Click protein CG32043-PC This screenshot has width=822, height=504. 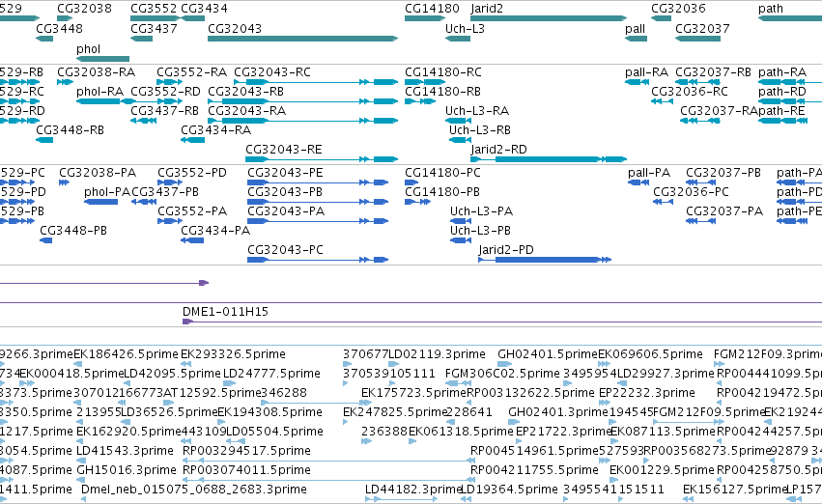tap(285, 250)
